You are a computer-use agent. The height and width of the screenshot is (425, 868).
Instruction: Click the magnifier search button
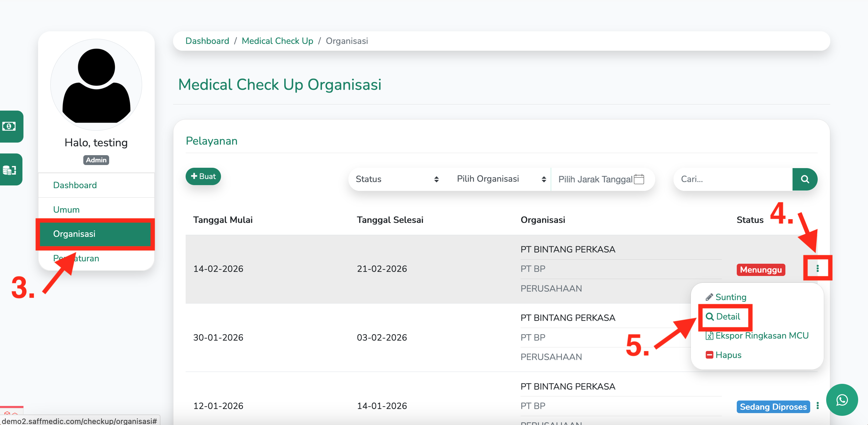click(805, 179)
